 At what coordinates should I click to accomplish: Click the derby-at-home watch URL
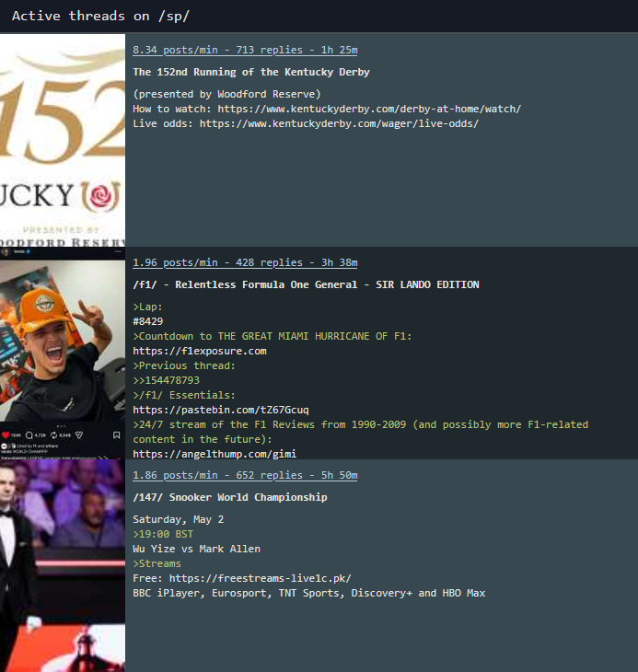tap(369, 109)
